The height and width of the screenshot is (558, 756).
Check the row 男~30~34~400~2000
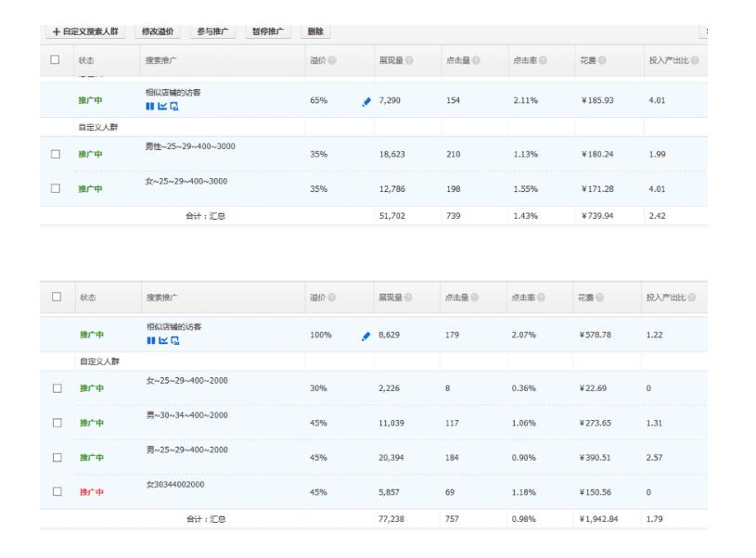click(57, 423)
